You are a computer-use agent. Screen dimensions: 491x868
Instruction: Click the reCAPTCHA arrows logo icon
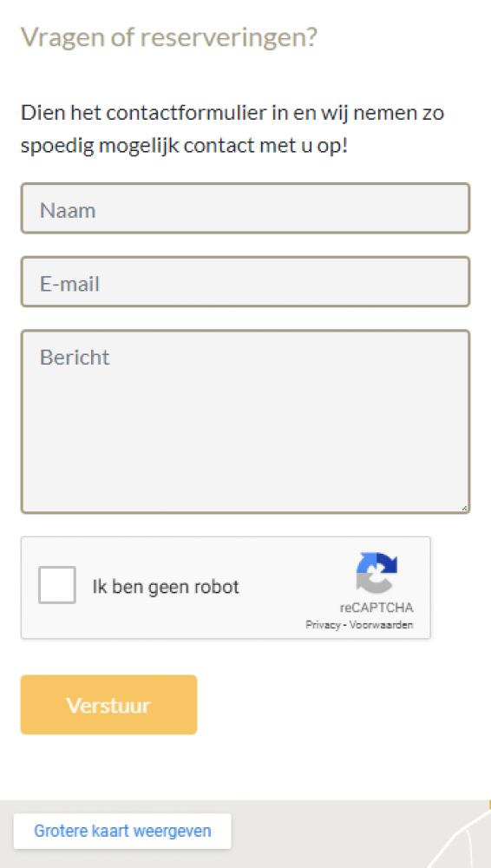[376, 573]
